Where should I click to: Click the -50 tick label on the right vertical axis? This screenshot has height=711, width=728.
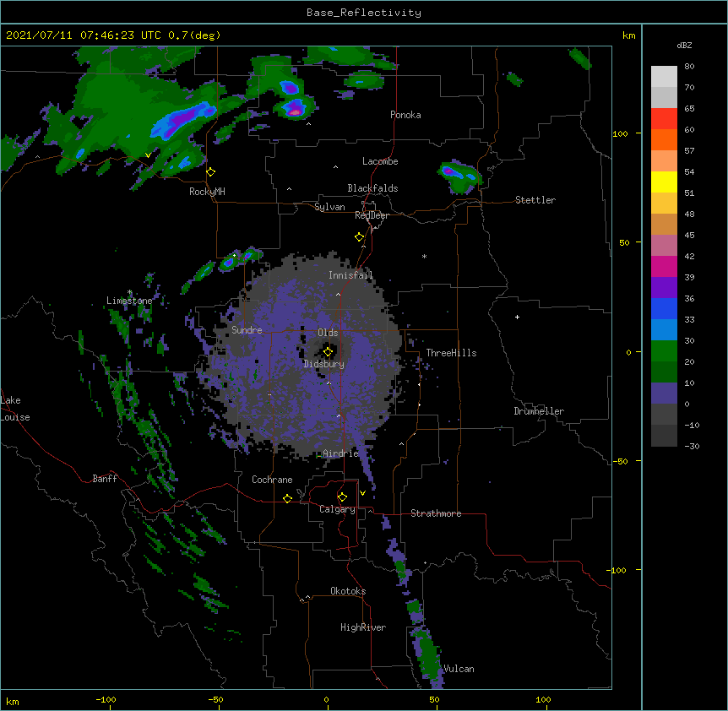620,461
